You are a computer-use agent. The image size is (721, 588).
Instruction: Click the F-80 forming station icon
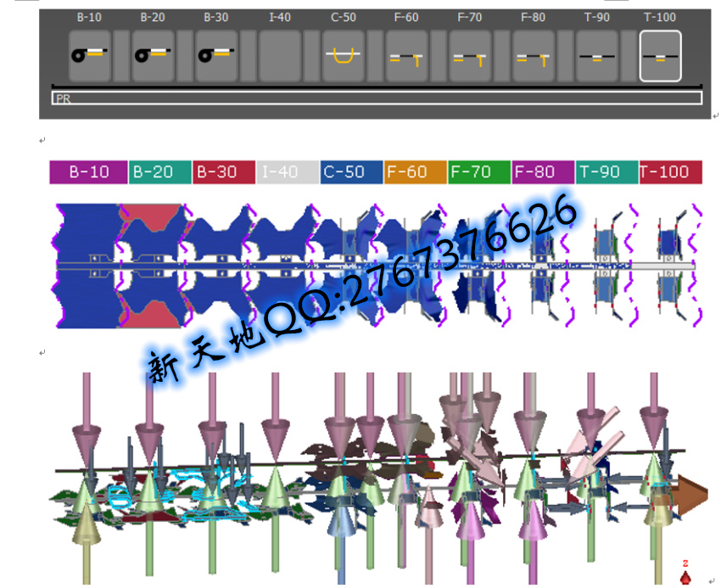pos(534,56)
